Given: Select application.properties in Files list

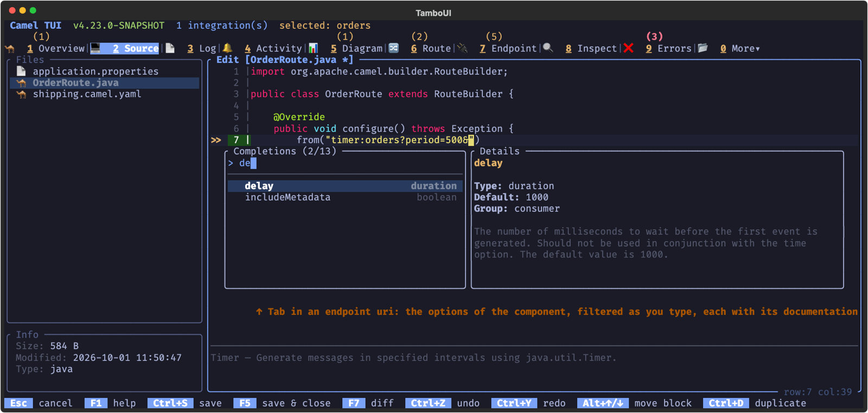Looking at the screenshot, I should [x=104, y=71].
